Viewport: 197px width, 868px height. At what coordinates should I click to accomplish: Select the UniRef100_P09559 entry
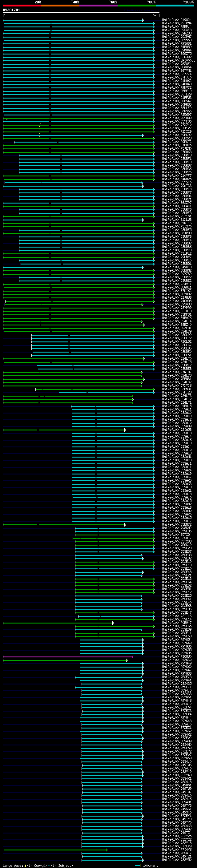(x=177, y=40)
